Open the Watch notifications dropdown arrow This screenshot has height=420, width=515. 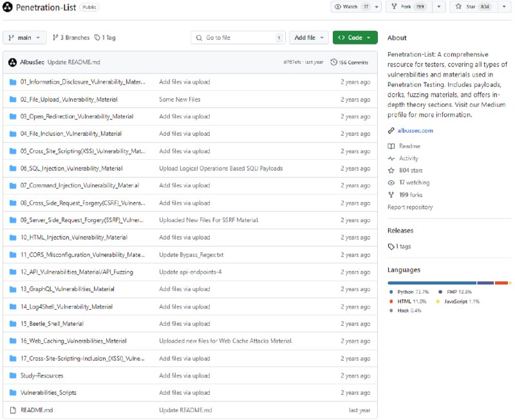[x=377, y=6]
